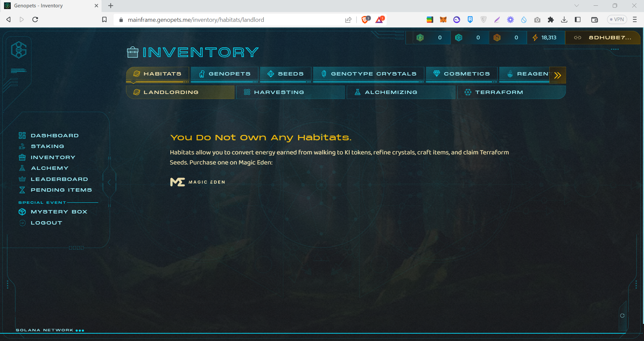644x341 pixels.
Task: Open the Mystery Box special event
Action: pyautogui.click(x=53, y=212)
